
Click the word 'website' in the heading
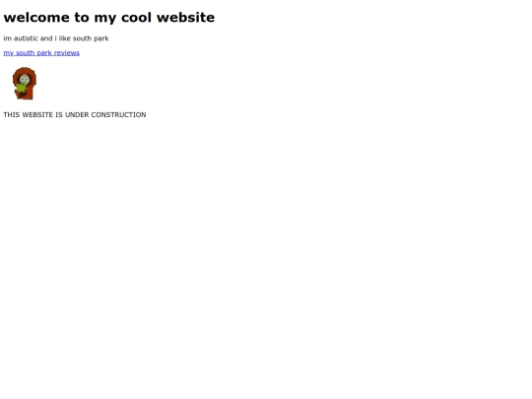point(185,18)
